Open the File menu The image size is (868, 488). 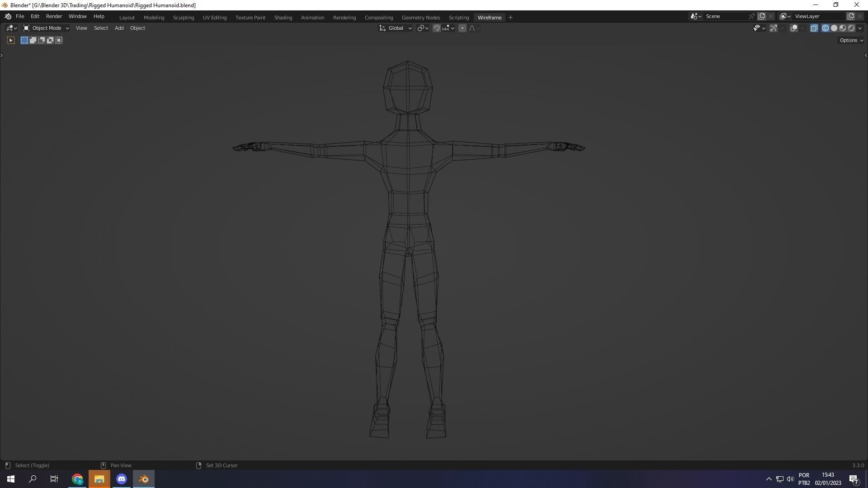(x=20, y=16)
